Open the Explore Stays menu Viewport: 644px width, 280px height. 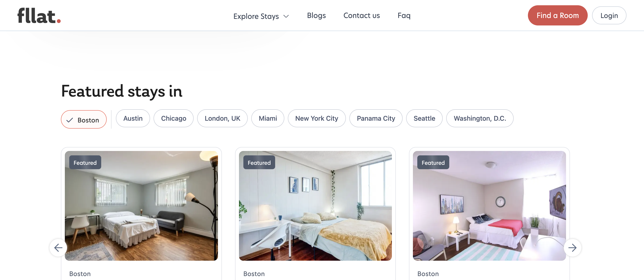click(261, 16)
